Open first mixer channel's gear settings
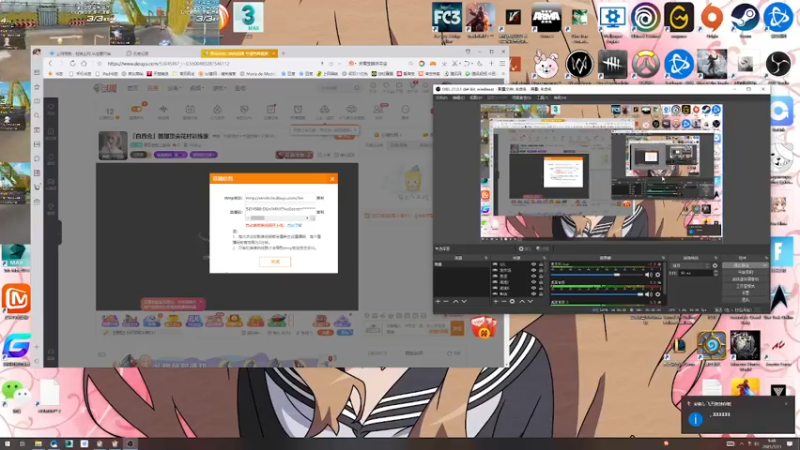 [x=658, y=274]
